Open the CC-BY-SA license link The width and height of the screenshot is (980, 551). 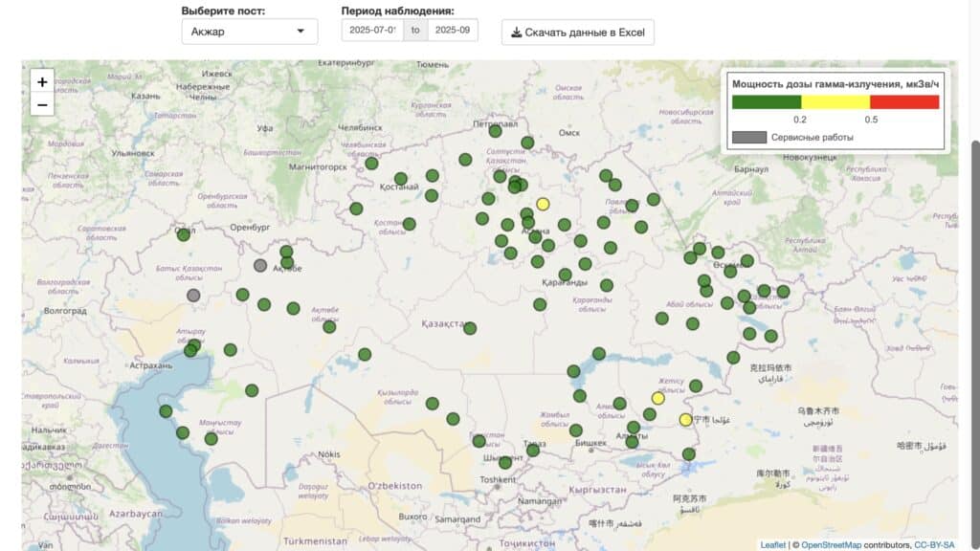(934, 544)
